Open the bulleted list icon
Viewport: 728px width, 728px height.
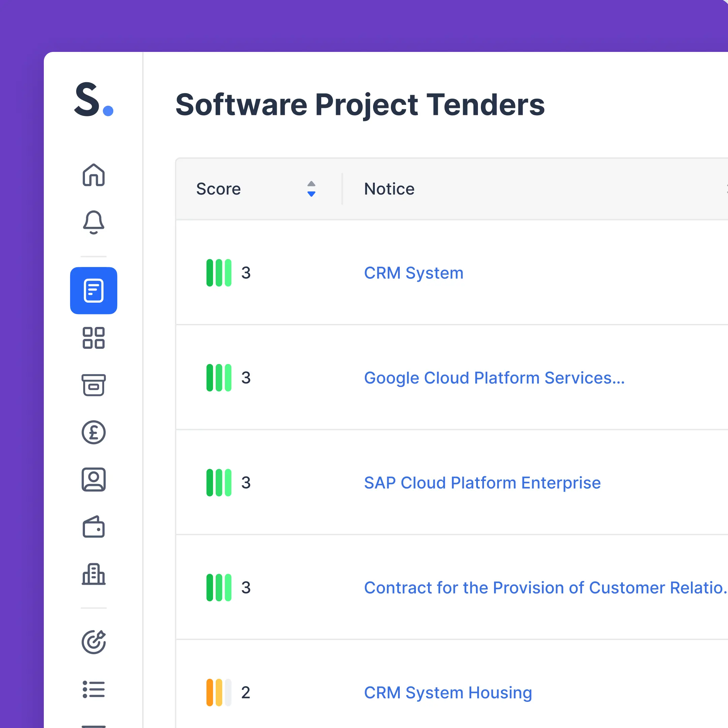(93, 689)
